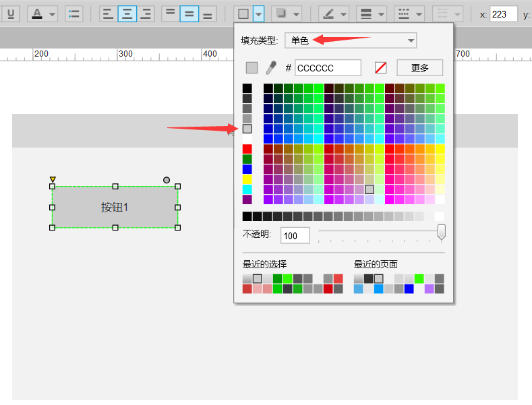Click the x position field showing 223
Viewport: 532px width, 405px height.
point(504,14)
